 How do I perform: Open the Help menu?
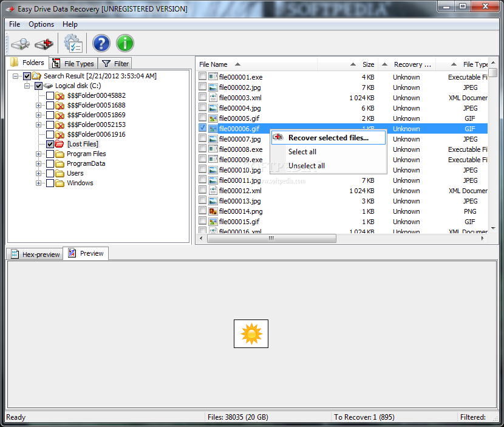[x=70, y=24]
